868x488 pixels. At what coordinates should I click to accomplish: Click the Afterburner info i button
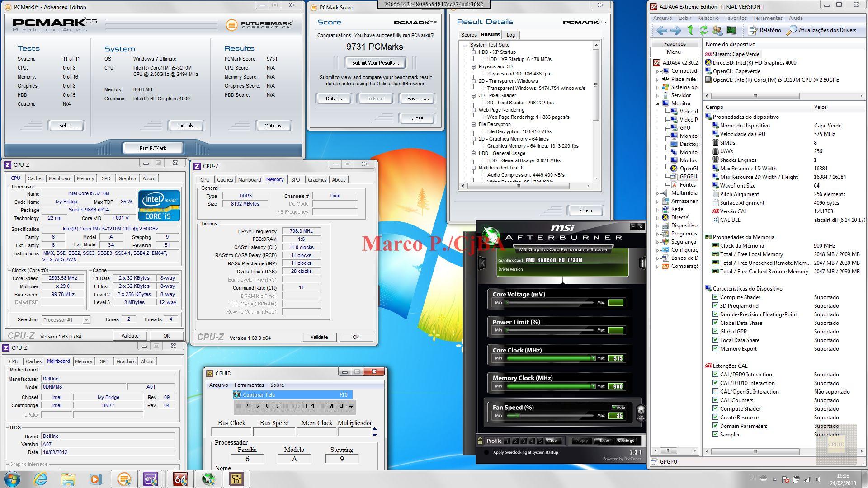(642, 263)
